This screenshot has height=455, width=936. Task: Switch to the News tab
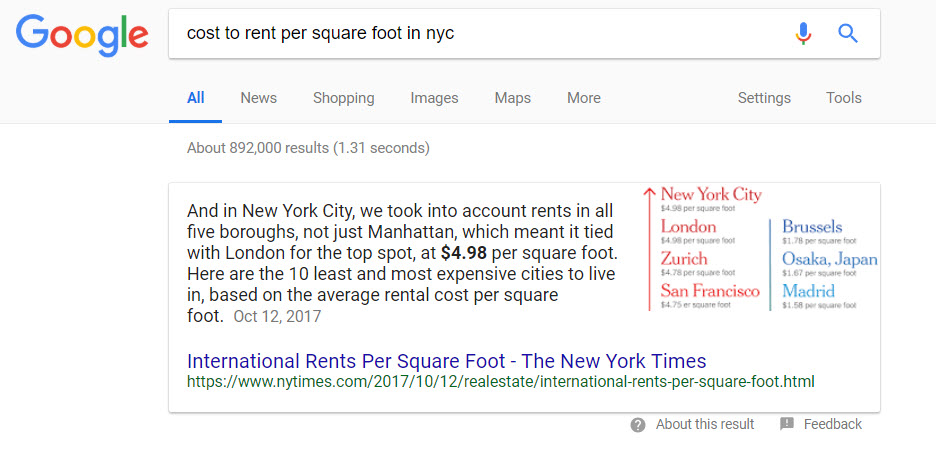tap(258, 98)
